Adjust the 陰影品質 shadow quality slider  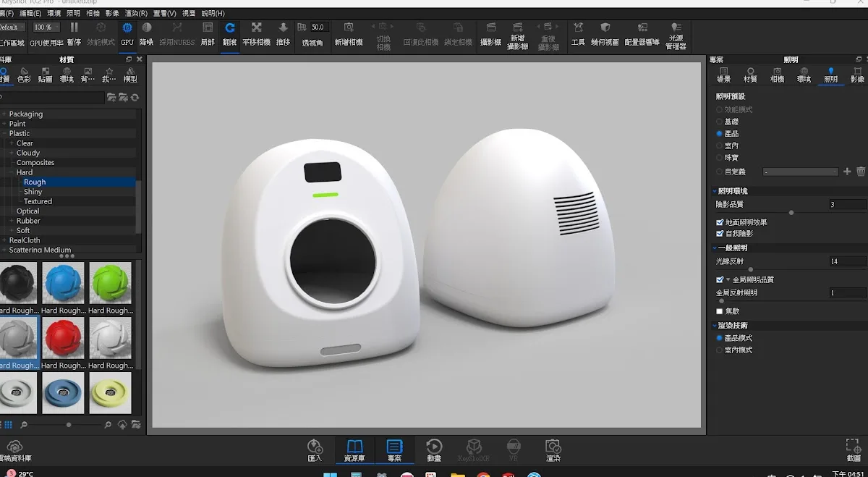[791, 212]
